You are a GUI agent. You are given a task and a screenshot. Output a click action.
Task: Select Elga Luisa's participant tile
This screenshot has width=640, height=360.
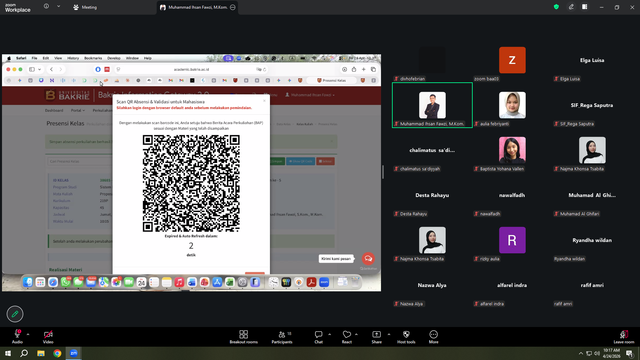pyautogui.click(x=592, y=60)
